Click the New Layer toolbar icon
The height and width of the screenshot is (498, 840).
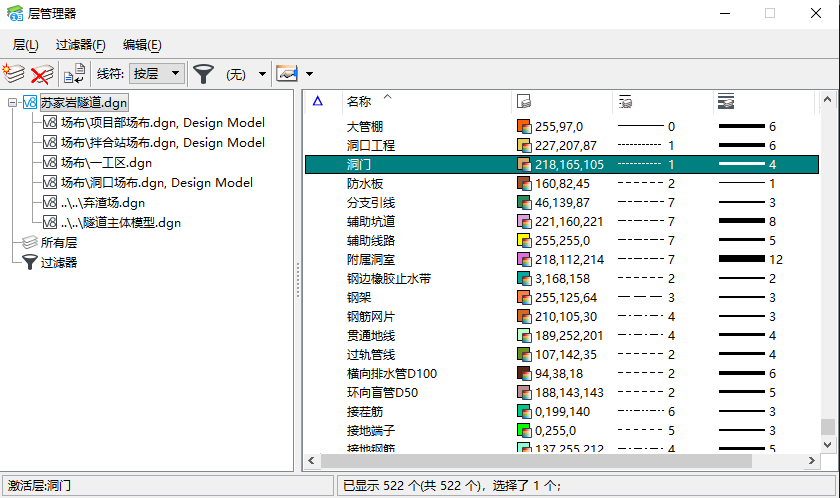coord(14,74)
